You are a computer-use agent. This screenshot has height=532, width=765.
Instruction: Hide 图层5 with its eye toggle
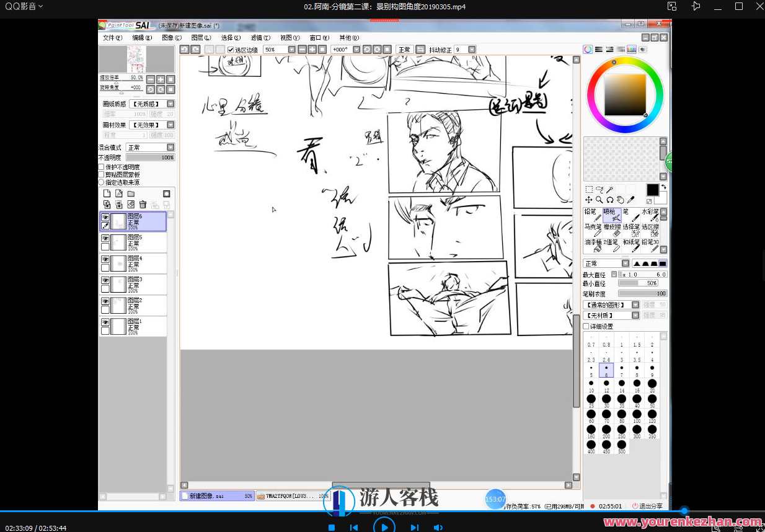[x=105, y=239]
